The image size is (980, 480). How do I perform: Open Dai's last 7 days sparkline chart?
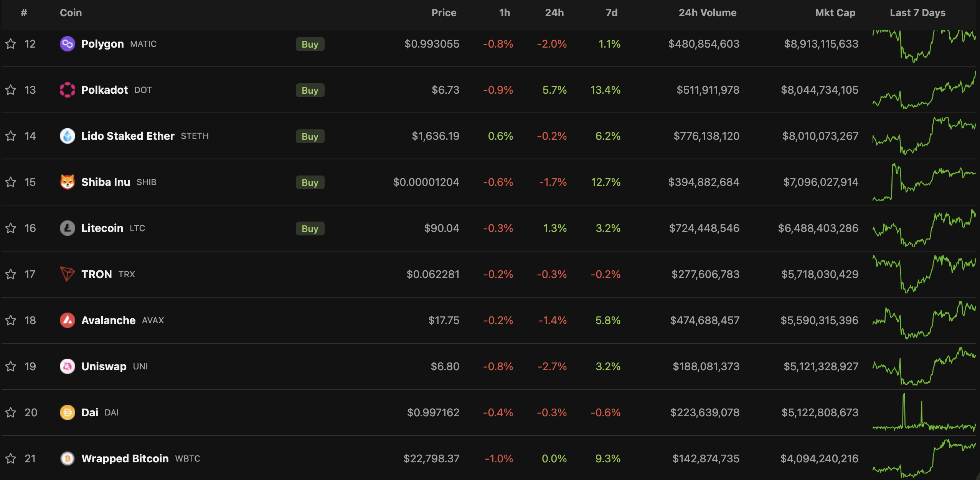924,412
